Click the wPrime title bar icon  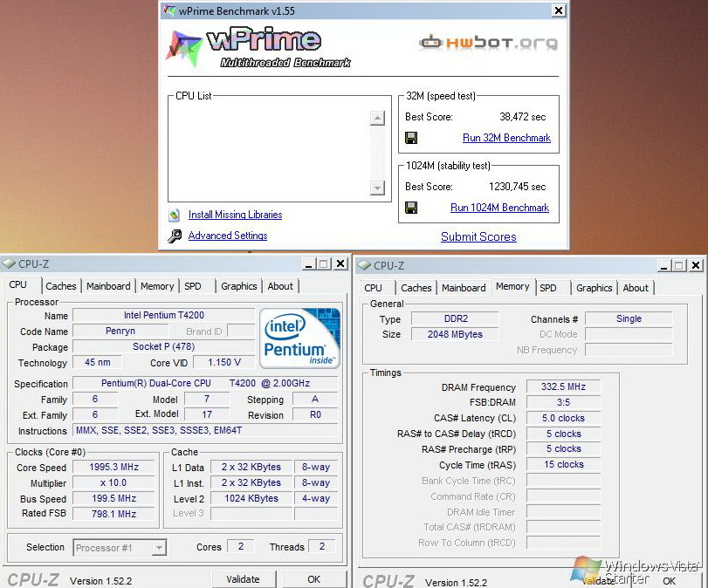tap(169, 10)
